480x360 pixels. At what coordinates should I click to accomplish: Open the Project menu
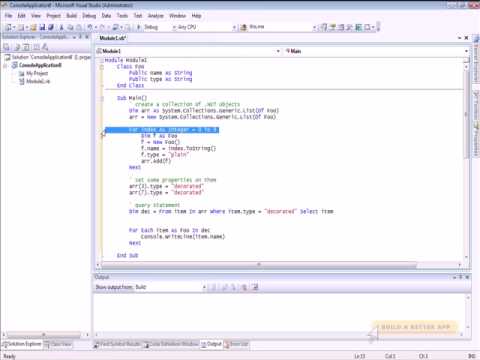pyautogui.click(x=54, y=16)
